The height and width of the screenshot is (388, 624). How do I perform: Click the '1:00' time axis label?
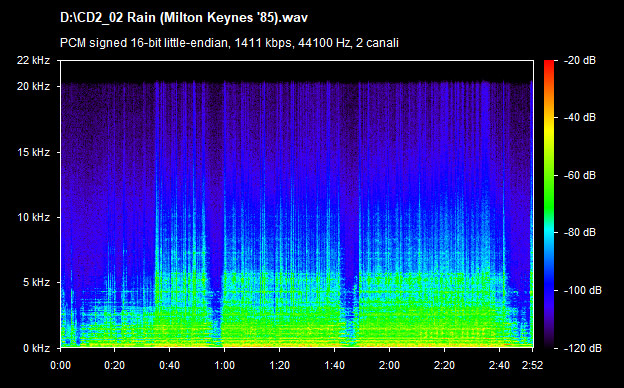pyautogui.click(x=224, y=365)
